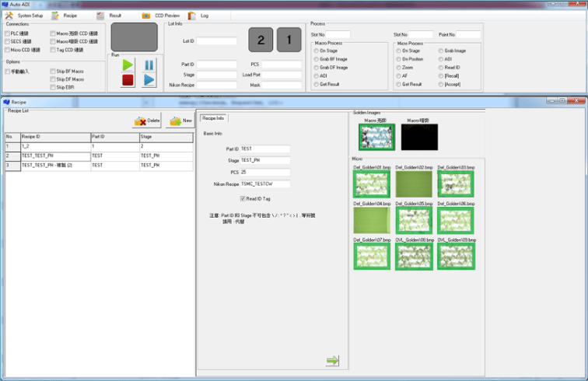Switch to the Recipe Info tab

(x=214, y=118)
